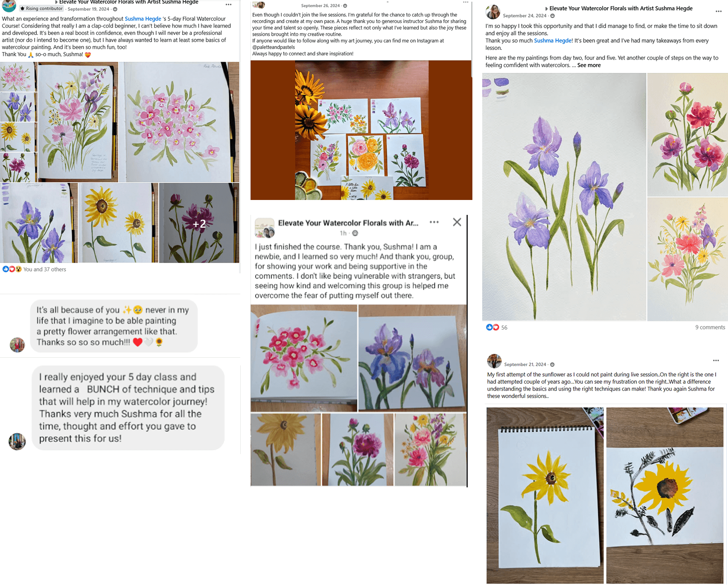Expand post text with See more
The width and height of the screenshot is (728, 585).
pyautogui.click(x=589, y=65)
